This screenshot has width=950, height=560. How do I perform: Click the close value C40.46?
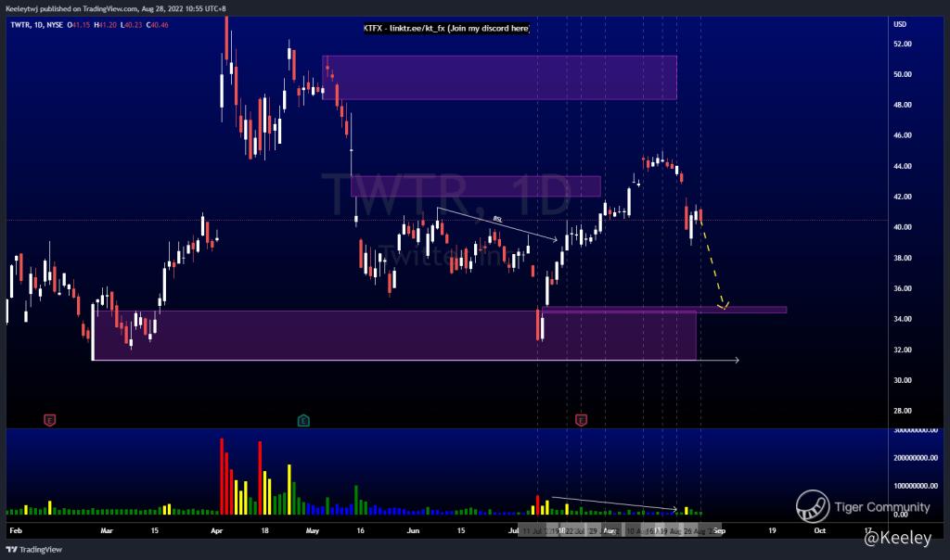pos(158,25)
